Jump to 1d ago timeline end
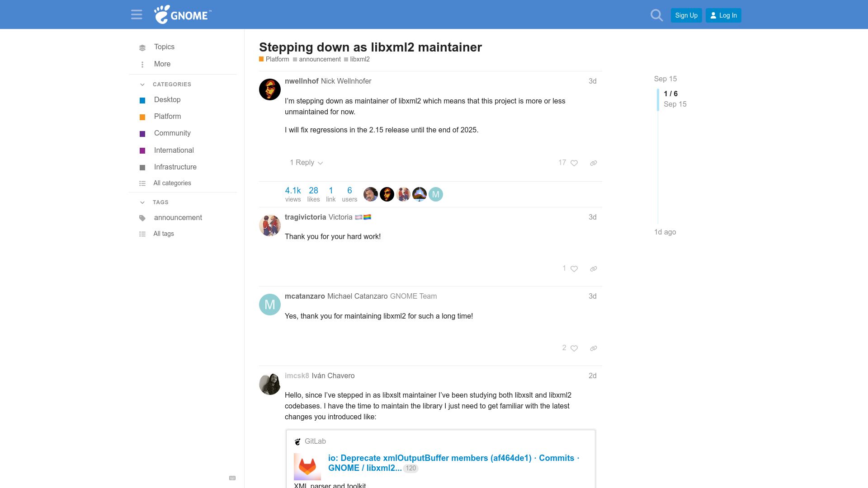 click(x=665, y=232)
